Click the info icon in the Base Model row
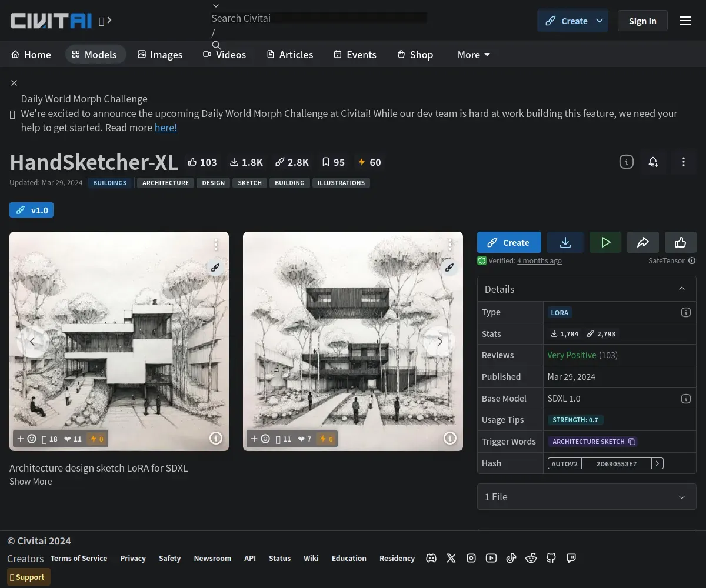The height and width of the screenshot is (588, 706). (685, 399)
